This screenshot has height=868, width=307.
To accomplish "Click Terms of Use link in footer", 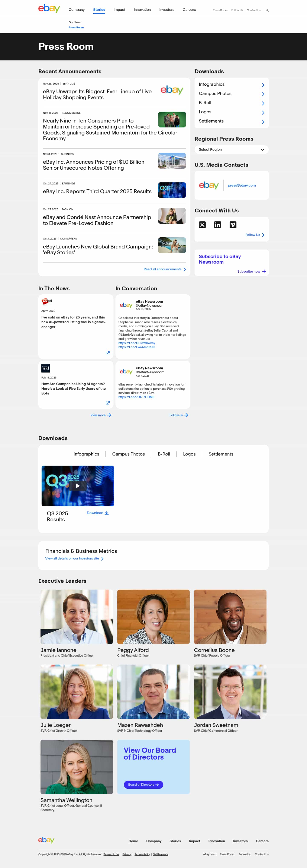I will [112, 854].
